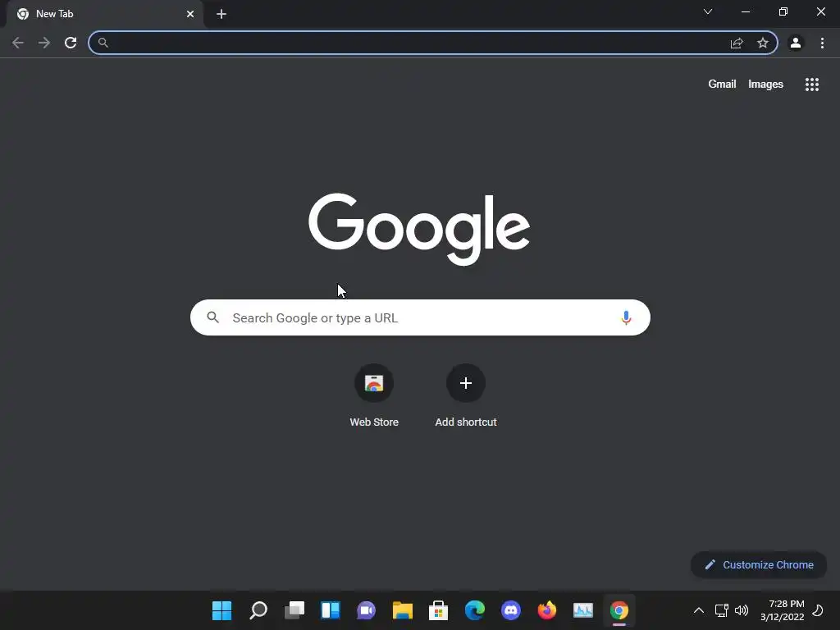
Task: Share this page via the share icon
Action: click(x=737, y=43)
